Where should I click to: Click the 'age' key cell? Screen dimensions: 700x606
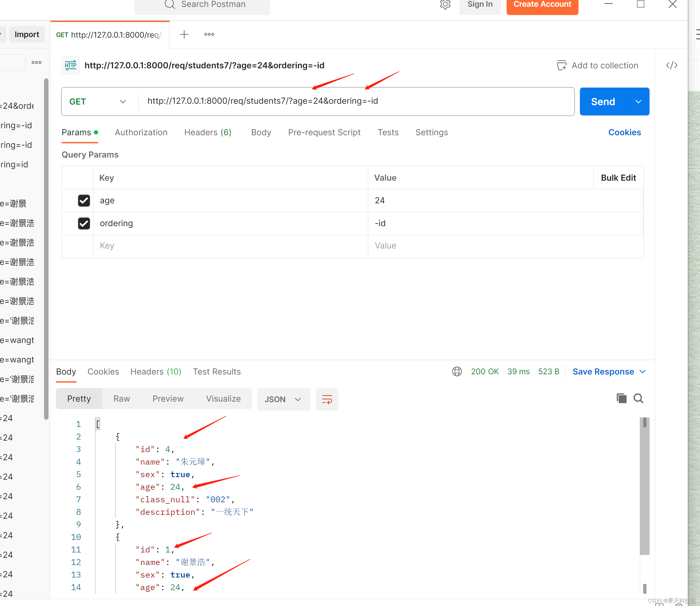[x=230, y=201]
